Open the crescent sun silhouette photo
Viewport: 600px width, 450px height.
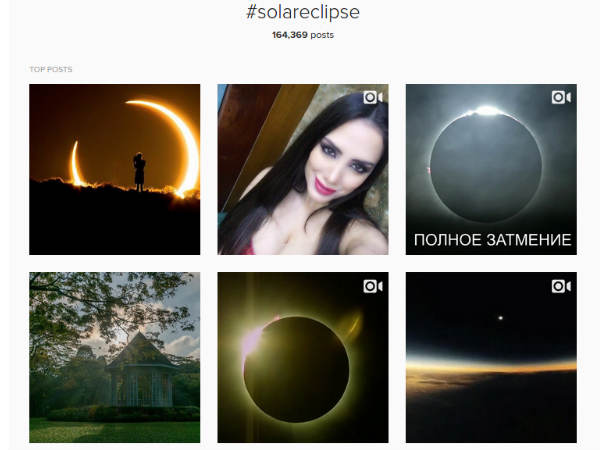point(114,170)
